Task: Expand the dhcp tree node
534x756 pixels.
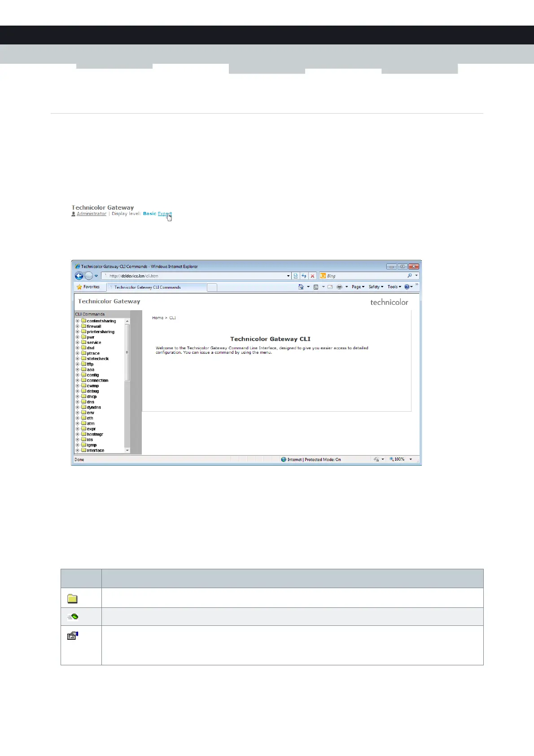Action: [78, 396]
